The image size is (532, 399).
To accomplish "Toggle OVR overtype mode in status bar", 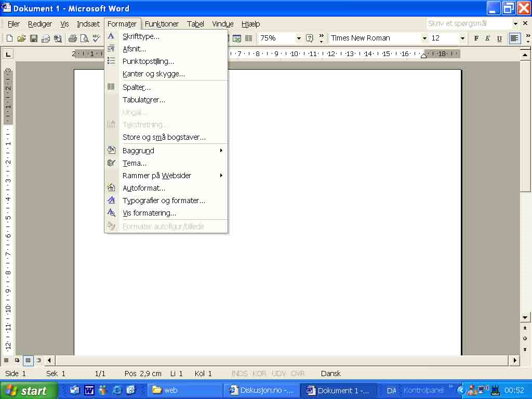I will click(298, 374).
